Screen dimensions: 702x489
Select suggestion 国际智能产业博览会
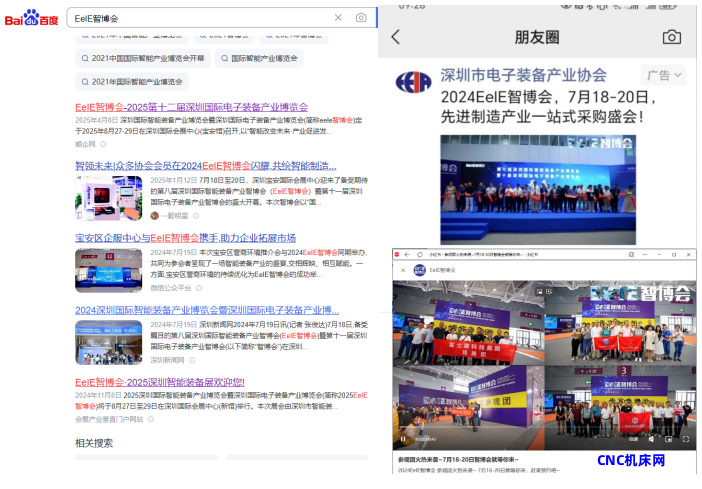click(x=259, y=58)
